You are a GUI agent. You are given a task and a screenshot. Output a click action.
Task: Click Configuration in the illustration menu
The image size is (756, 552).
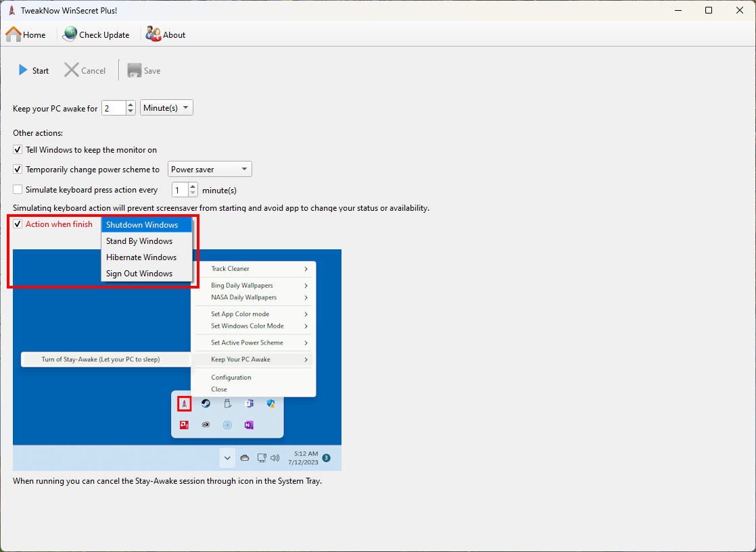click(x=231, y=377)
